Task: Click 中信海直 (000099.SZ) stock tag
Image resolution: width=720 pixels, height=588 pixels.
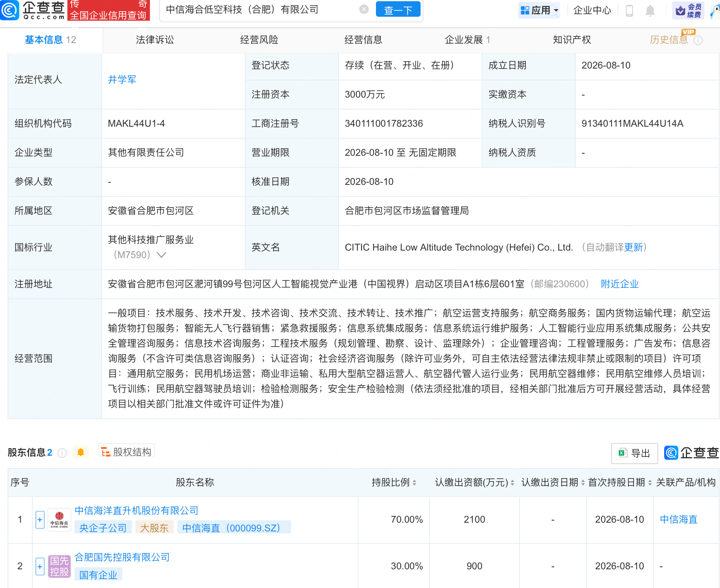Action: pos(234,528)
